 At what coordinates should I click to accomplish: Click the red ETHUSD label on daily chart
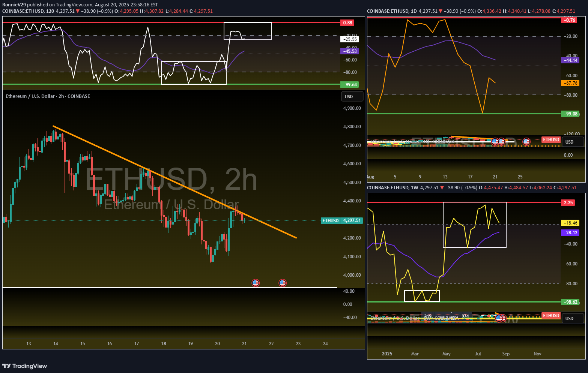tap(551, 140)
